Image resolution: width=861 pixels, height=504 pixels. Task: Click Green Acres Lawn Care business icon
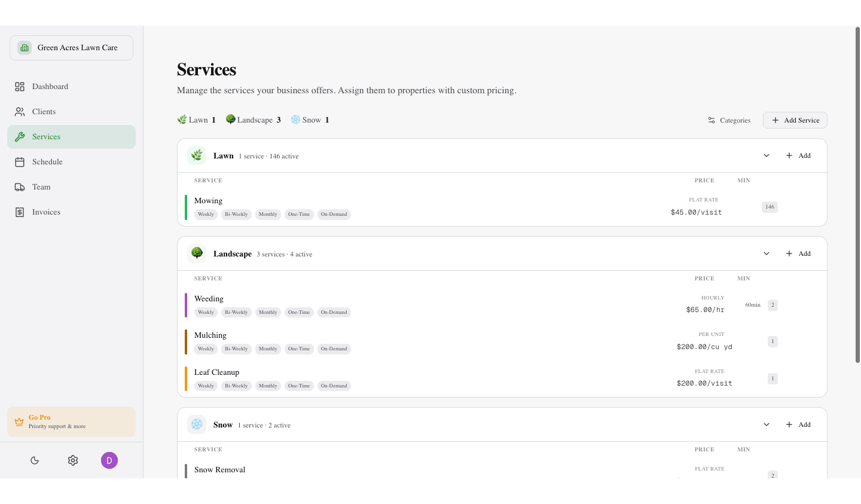pos(25,48)
